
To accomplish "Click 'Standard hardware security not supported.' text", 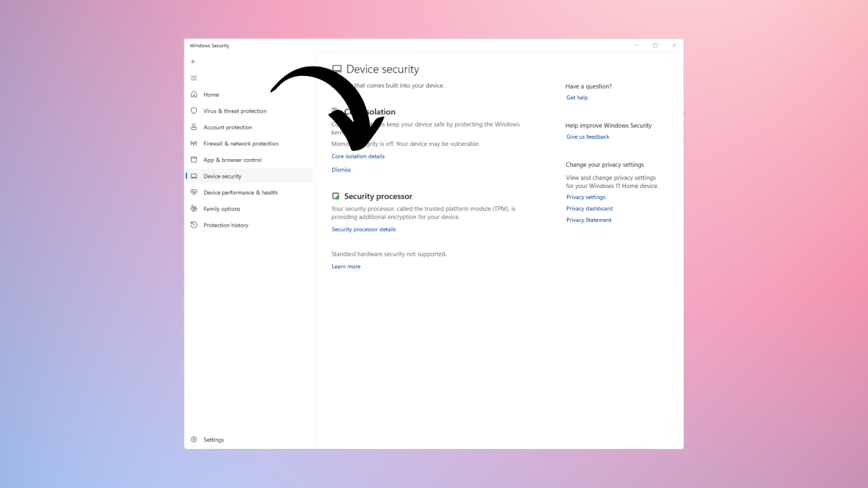I will click(x=389, y=254).
